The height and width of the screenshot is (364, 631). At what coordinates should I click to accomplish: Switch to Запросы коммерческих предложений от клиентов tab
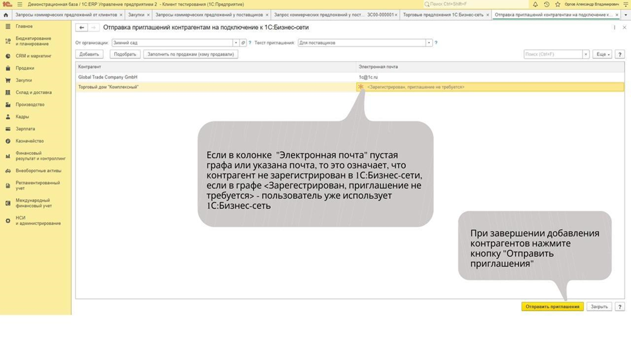(x=66, y=15)
